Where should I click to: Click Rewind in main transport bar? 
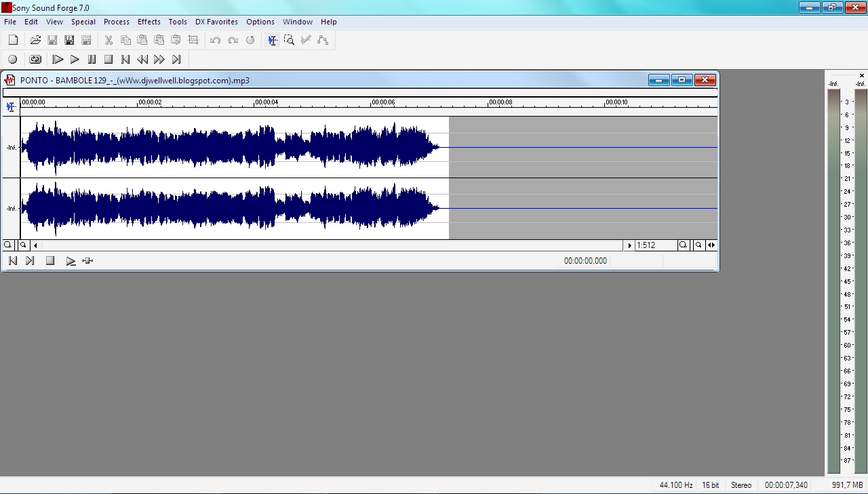142,60
